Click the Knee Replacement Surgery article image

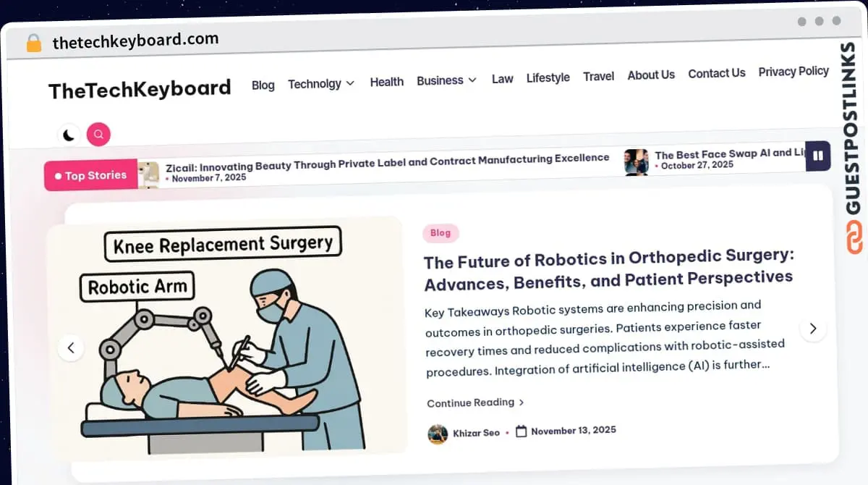225,337
